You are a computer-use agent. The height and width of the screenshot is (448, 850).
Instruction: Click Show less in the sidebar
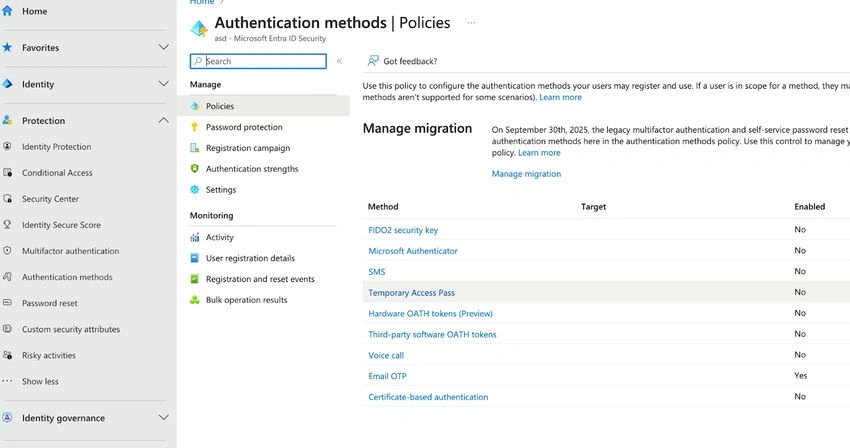point(40,381)
